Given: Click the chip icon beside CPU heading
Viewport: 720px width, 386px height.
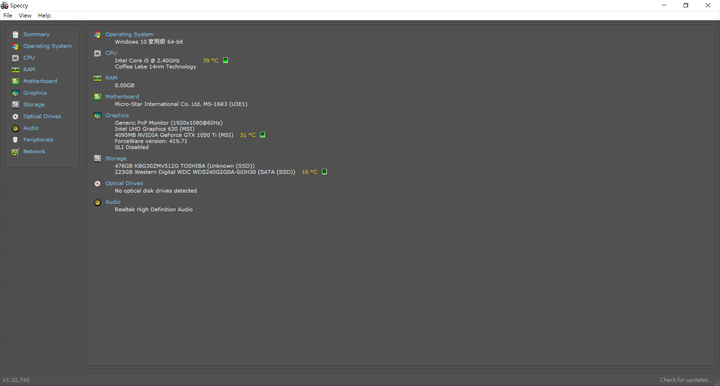Looking at the screenshot, I should tap(97, 53).
